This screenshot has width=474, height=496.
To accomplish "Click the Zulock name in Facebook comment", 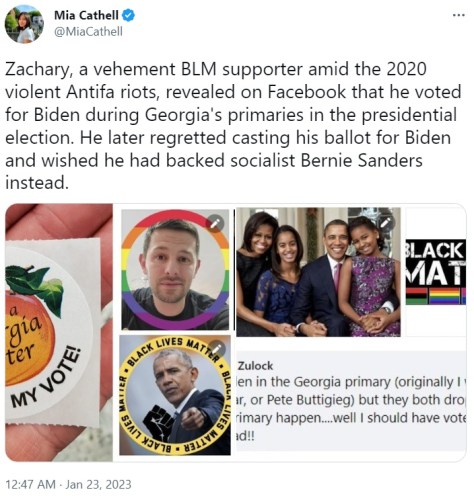I will [x=255, y=366].
